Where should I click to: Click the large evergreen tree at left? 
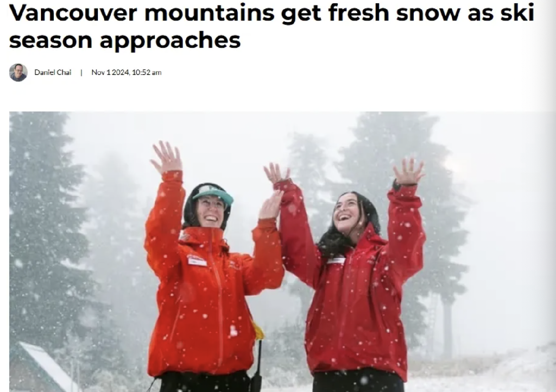49,231
